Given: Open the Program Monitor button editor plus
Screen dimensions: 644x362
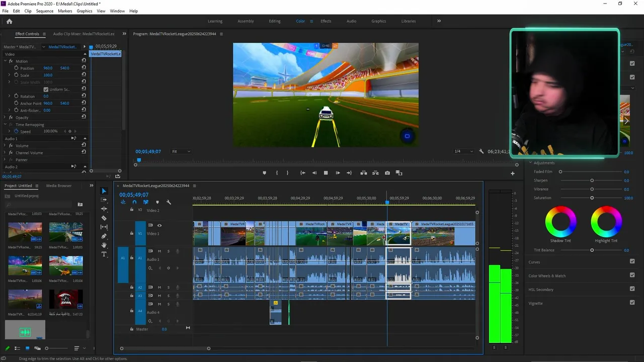Looking at the screenshot, I should (513, 173).
